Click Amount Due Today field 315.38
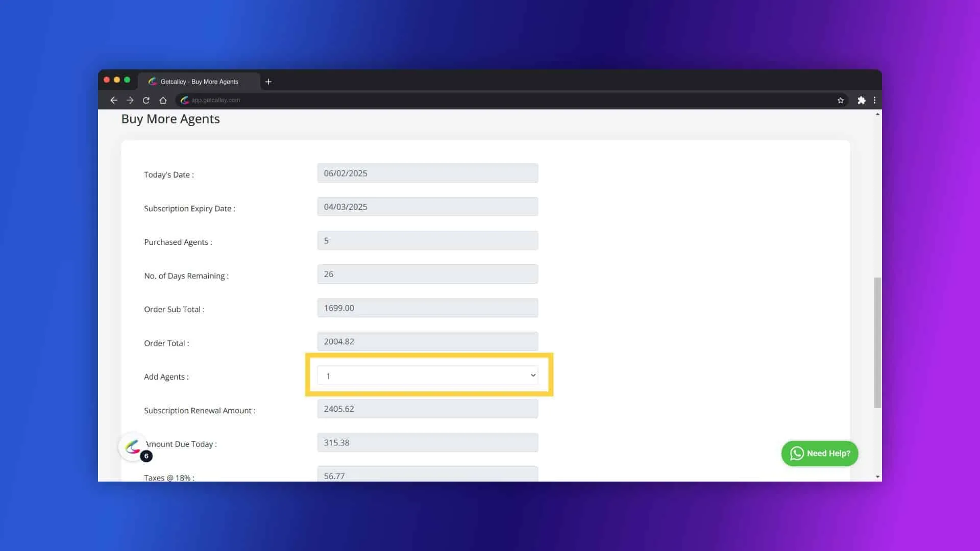Screen dimensions: 980x551 pos(428,443)
